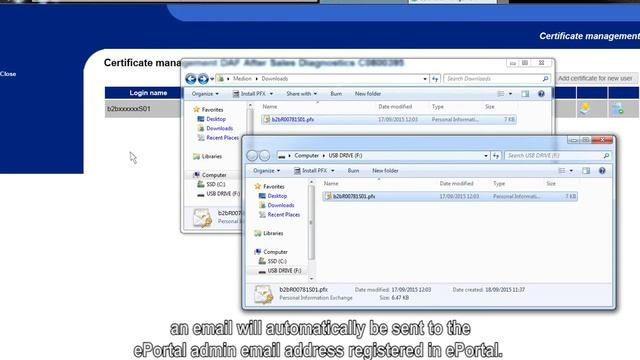The width and height of the screenshot is (640, 360).
Task: Click Forward button in USB DRIVE window
Action: pyautogui.click(x=264, y=156)
